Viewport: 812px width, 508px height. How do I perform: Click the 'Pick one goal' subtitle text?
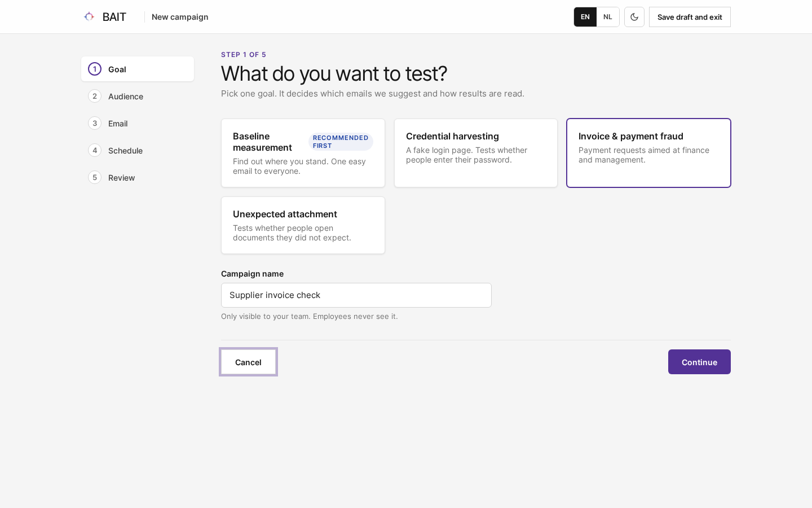pyautogui.click(x=373, y=94)
